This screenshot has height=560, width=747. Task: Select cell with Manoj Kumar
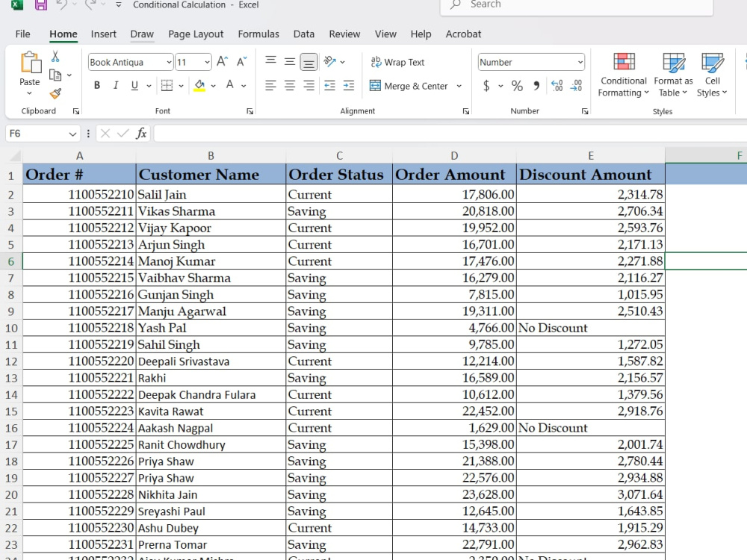(211, 261)
